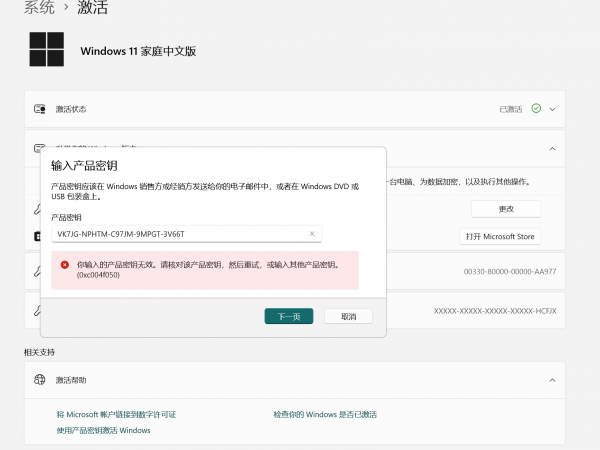Click the red error icon in message
This screenshot has width=600, height=450.
pos(65,265)
